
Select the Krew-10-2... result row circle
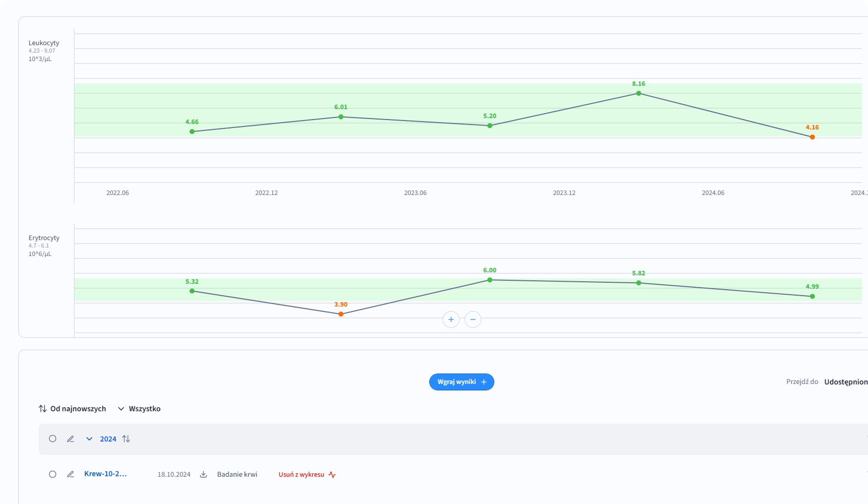point(53,474)
